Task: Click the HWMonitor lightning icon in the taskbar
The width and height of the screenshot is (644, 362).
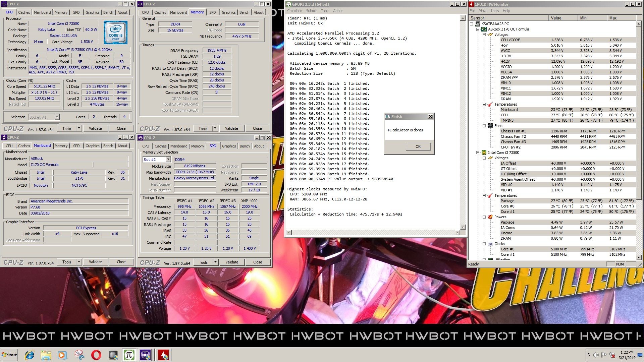Action: (164, 355)
